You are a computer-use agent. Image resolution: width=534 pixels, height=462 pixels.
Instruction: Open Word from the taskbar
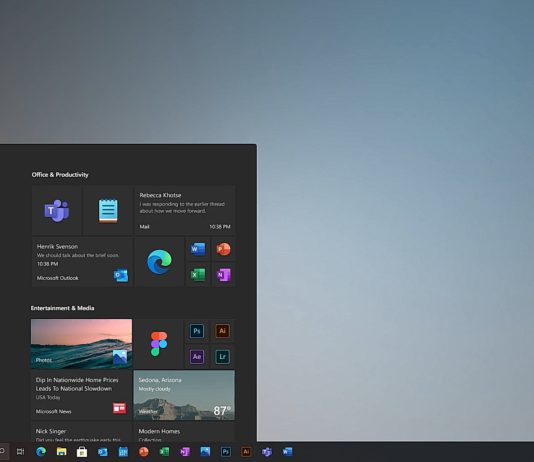(287, 452)
